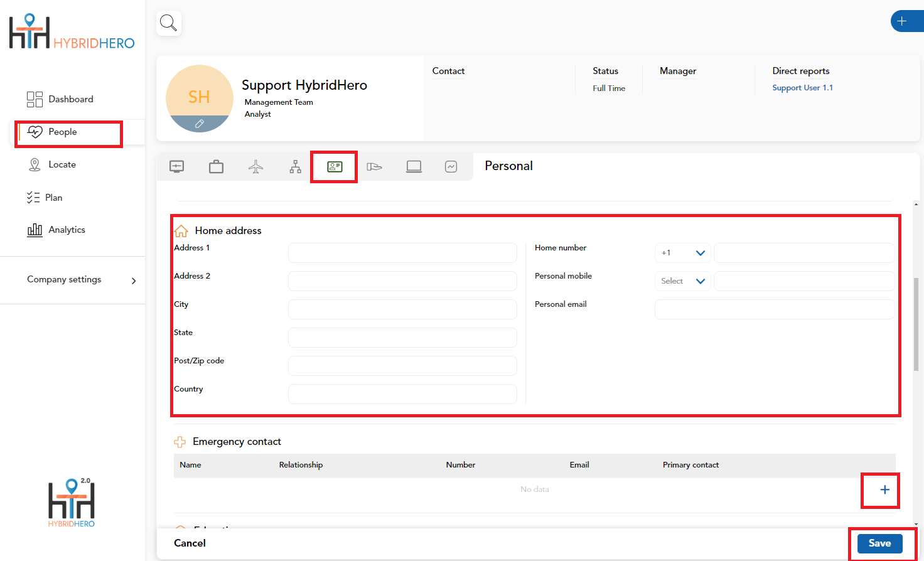
Task: Click the Home address house icon
Action: (181, 231)
